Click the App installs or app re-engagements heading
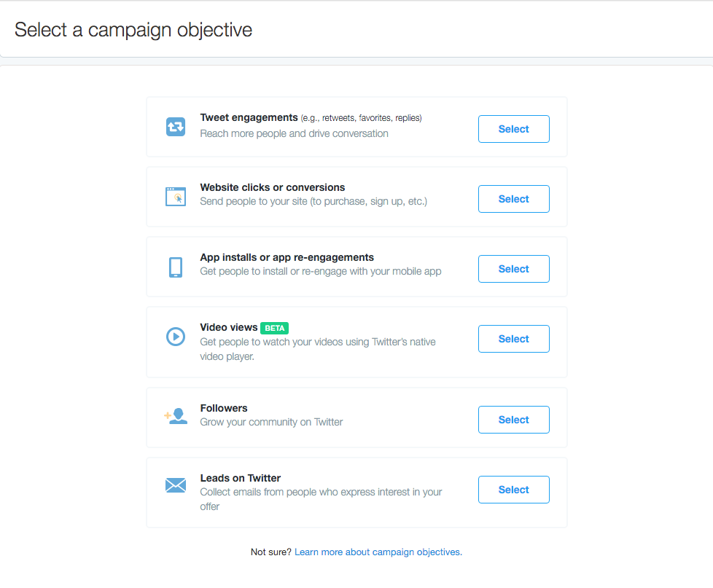Image resolution: width=713 pixels, height=588 pixels. pos(287,257)
